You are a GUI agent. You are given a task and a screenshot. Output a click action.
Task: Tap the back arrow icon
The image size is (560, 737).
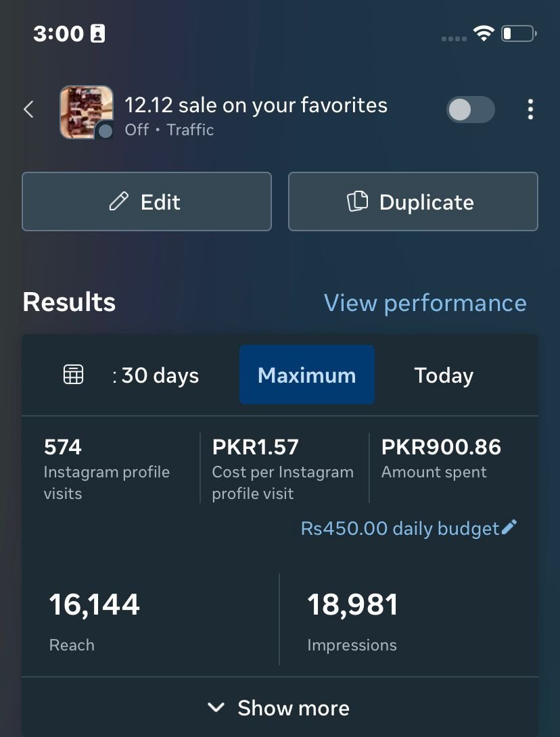click(x=28, y=110)
